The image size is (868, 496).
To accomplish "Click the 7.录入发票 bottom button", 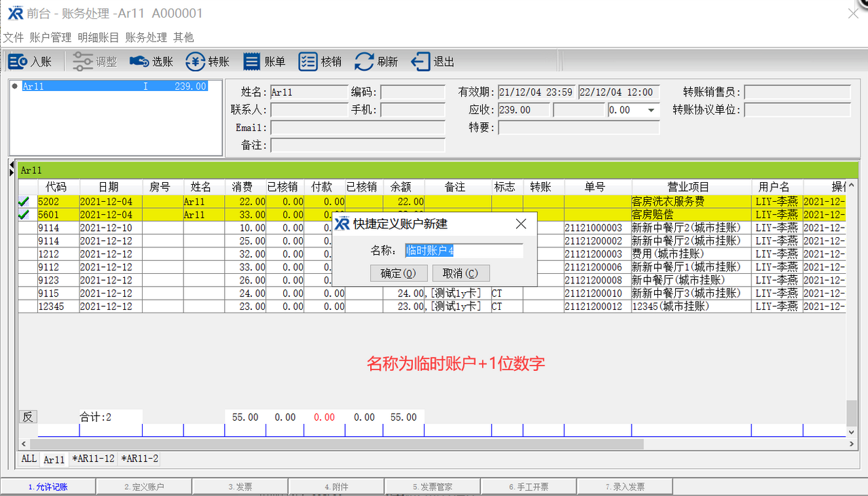I will click(625, 487).
